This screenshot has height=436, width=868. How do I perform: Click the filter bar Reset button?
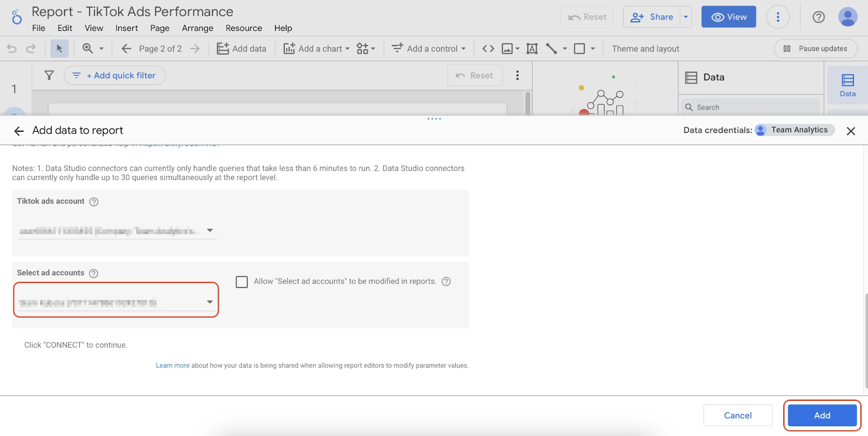click(x=475, y=75)
